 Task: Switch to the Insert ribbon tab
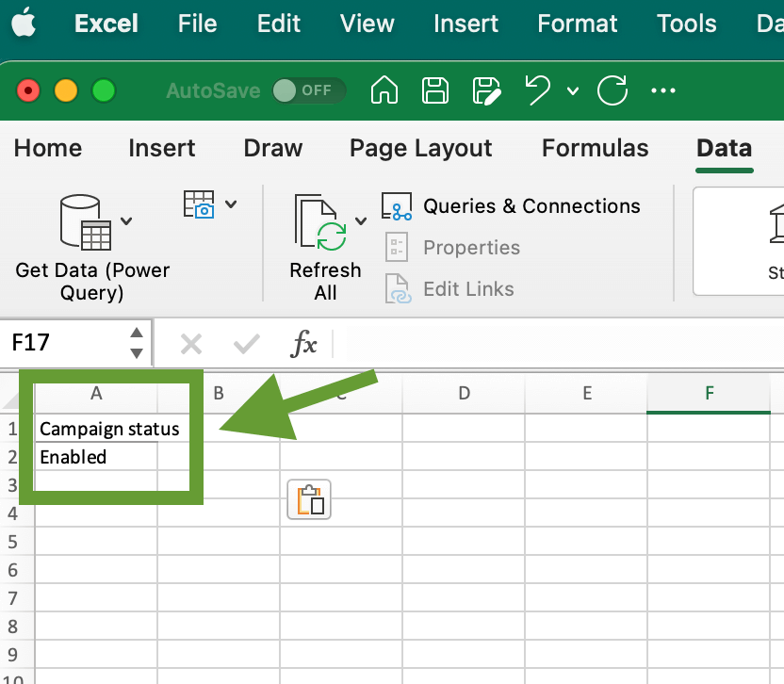point(161,148)
